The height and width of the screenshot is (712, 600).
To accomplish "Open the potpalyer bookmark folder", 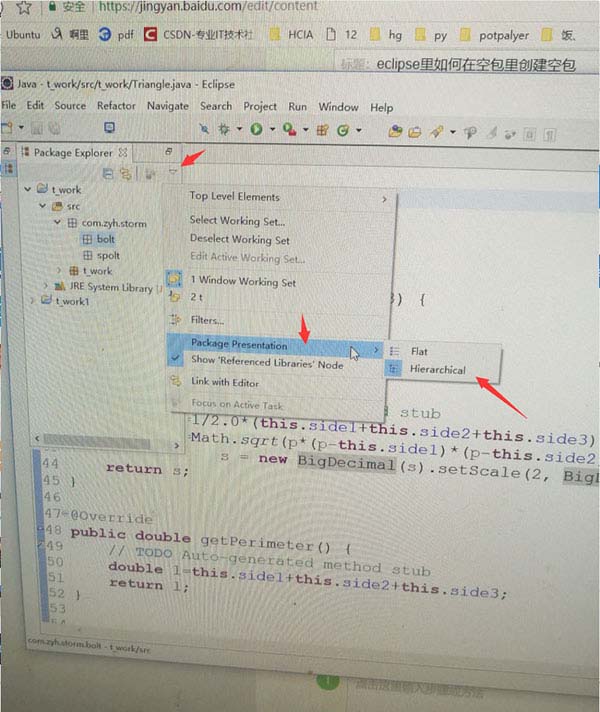I will point(494,35).
